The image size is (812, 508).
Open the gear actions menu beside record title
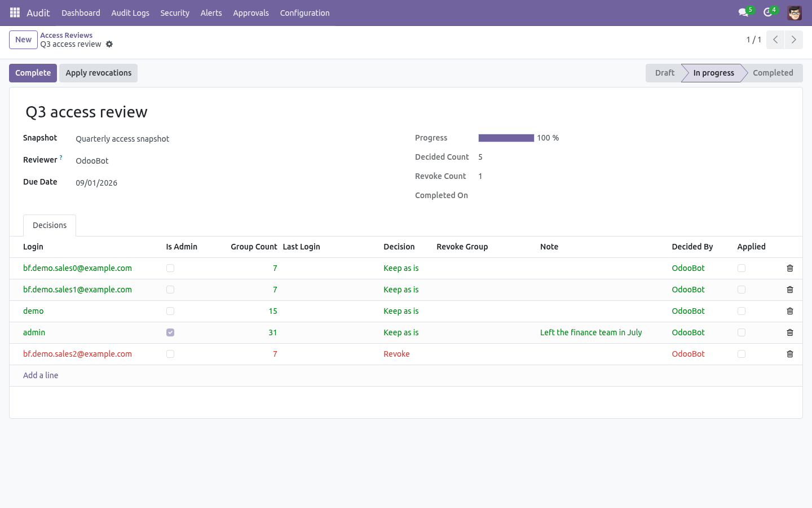point(109,44)
